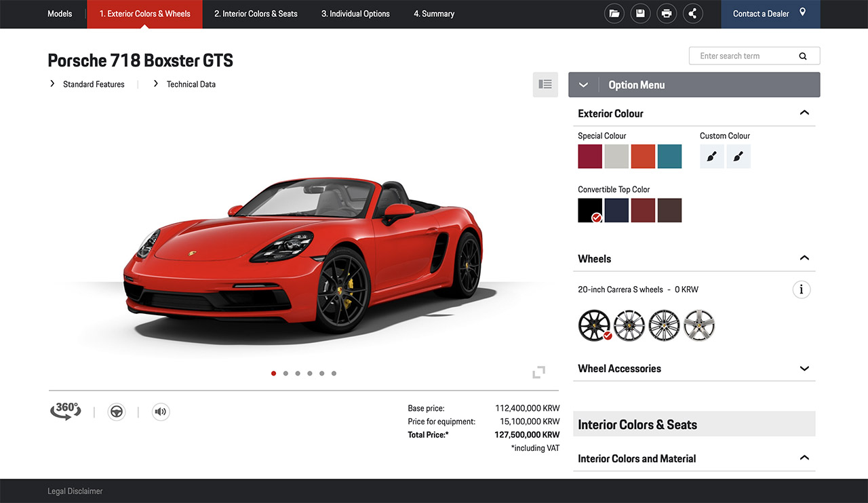Viewport: 868px width, 503px height.
Task: Choose the dark red special colour swatch
Action: 590,157
